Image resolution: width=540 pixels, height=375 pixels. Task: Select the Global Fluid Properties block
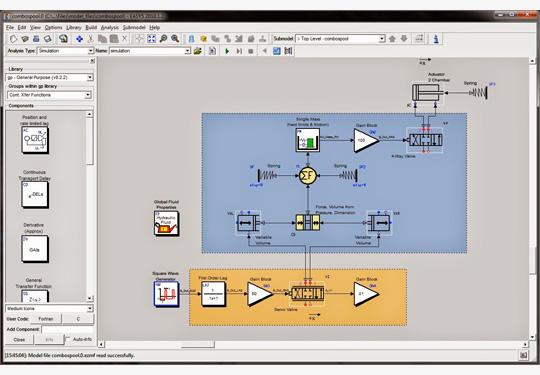(166, 223)
